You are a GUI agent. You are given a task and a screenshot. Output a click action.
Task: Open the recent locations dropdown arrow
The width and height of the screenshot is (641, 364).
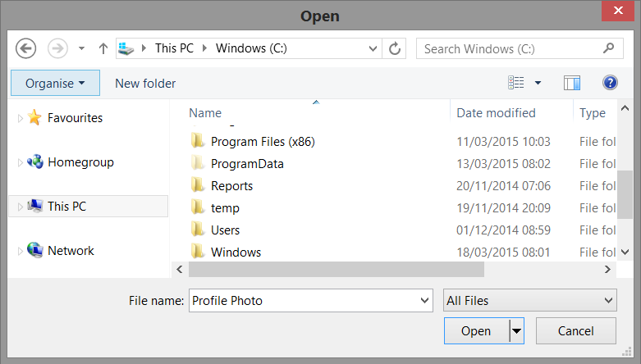tap(81, 48)
